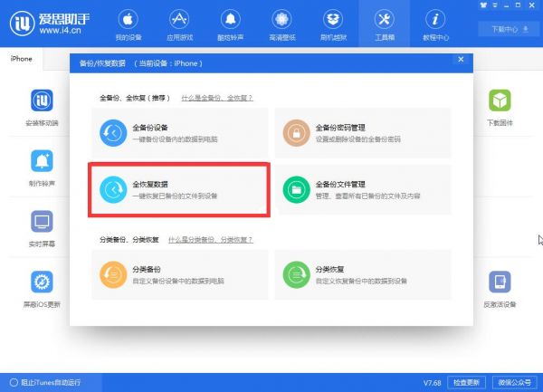Select 全备份设备 full backup option
543x392 pixels.
click(x=180, y=132)
